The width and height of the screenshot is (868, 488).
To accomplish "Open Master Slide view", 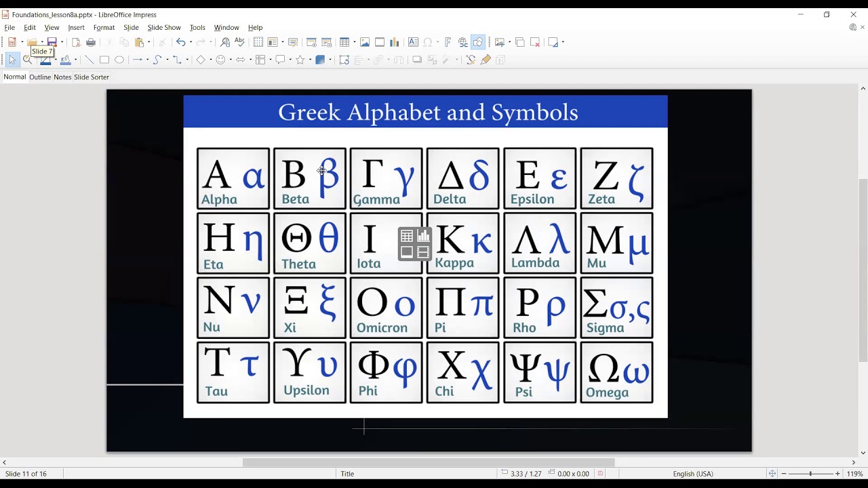I will point(293,42).
